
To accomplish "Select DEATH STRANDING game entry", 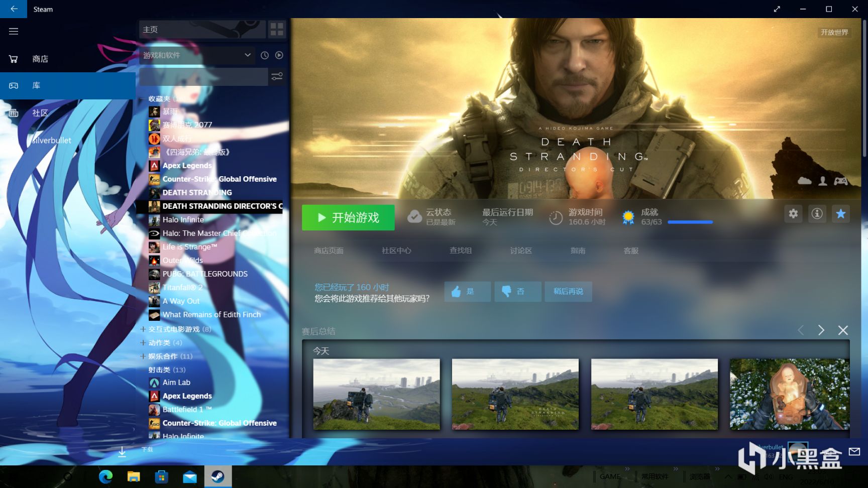I will [197, 192].
